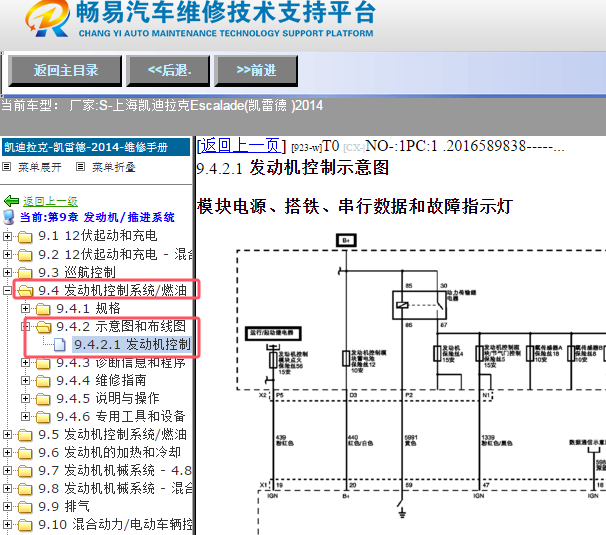This screenshot has width=606, height=535.
Task: Expand the 9.7 tree node
Action: point(7,471)
